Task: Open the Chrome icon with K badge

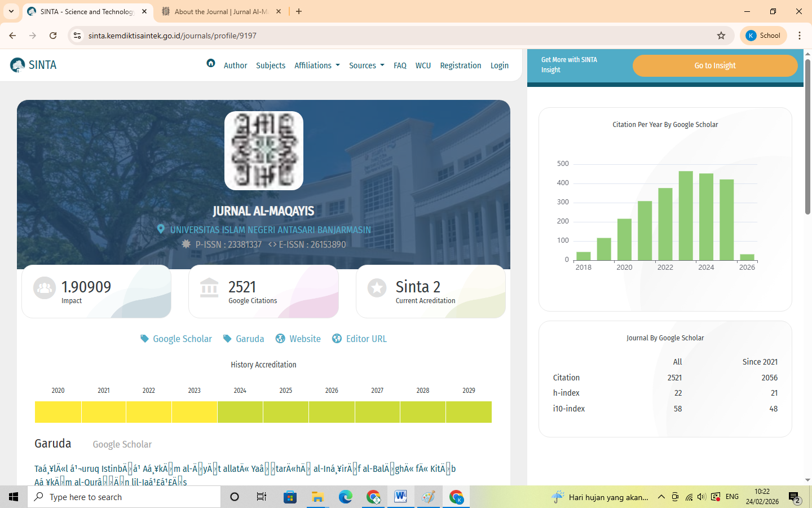Action: tap(456, 497)
